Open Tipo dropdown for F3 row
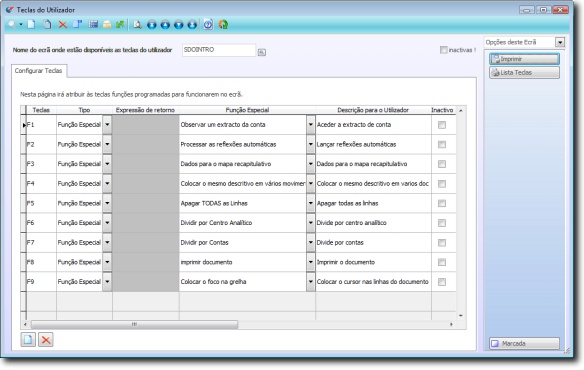 pyautogui.click(x=107, y=164)
